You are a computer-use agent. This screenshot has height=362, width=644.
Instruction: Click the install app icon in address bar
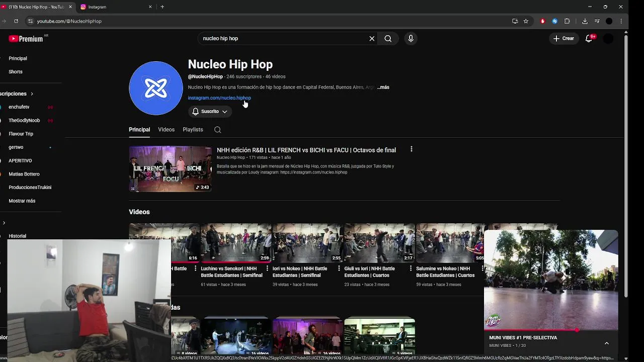tap(515, 21)
